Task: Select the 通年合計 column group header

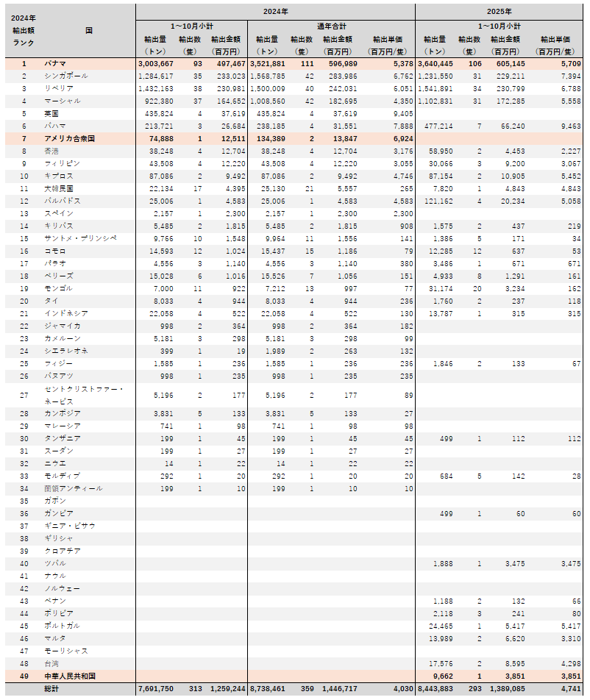Action: click(x=331, y=26)
